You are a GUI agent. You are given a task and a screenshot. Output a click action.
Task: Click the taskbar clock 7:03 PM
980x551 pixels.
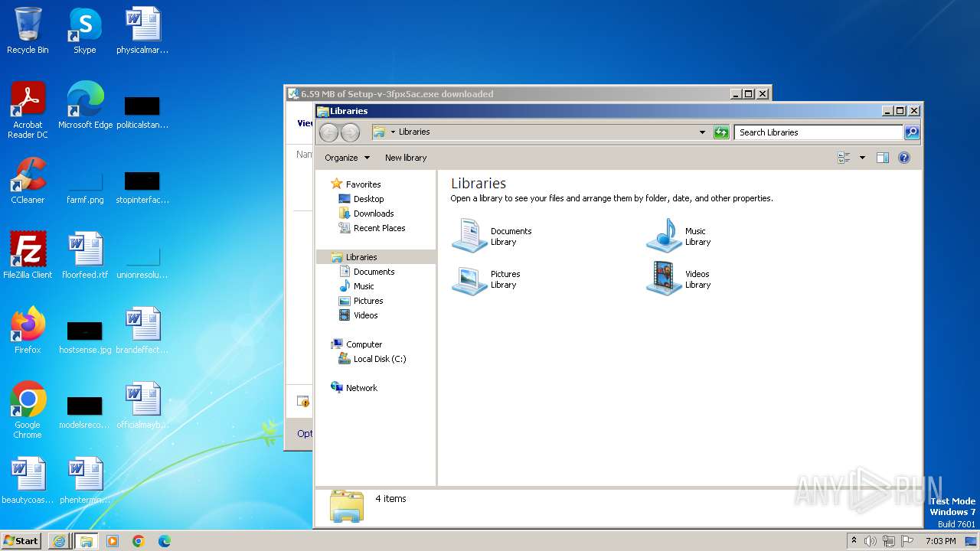(x=940, y=541)
